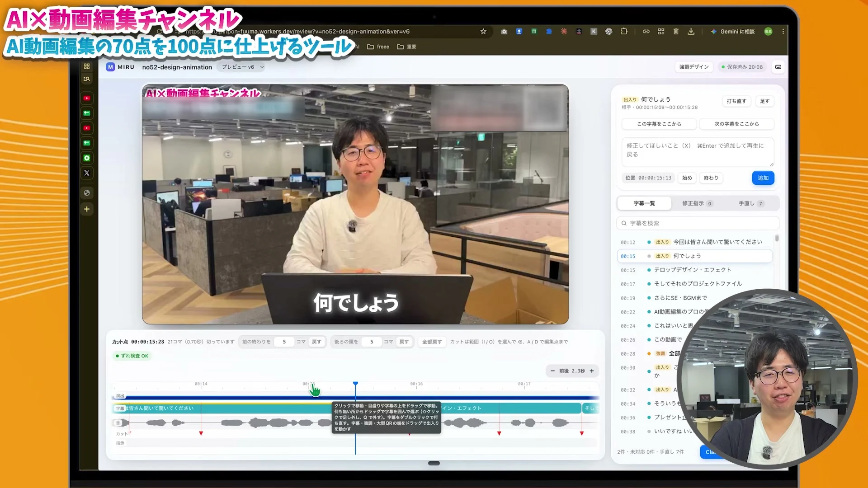Open the Gemini に相談 button
Viewport: 868px width, 488px height.
pos(732,31)
